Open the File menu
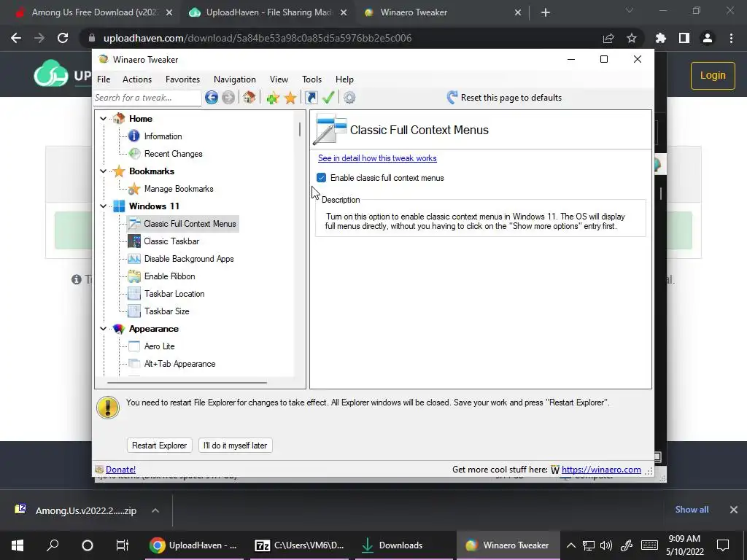Image resolution: width=747 pixels, height=560 pixels. pyautogui.click(x=104, y=79)
